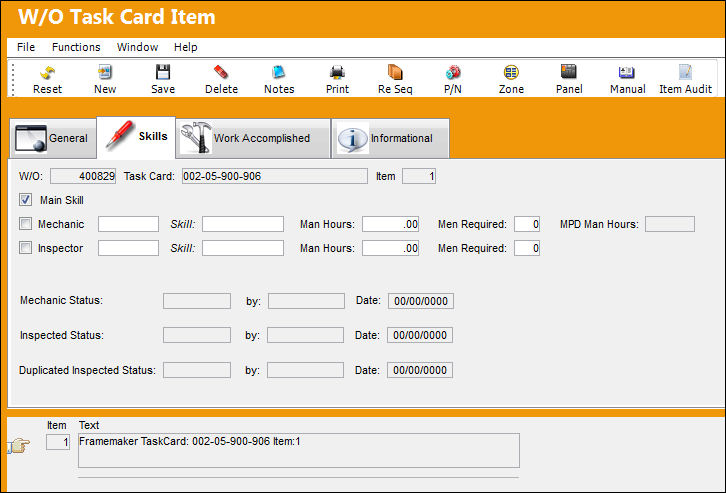Click the pointing hand row indicator
The width and height of the screenshot is (726, 493).
coord(19,446)
